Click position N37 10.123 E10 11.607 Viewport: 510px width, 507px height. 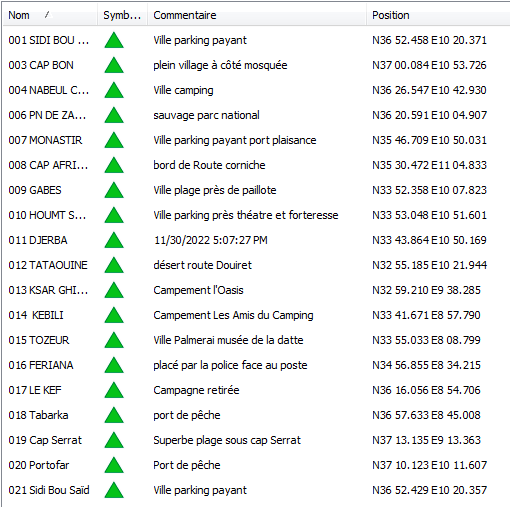click(x=429, y=465)
